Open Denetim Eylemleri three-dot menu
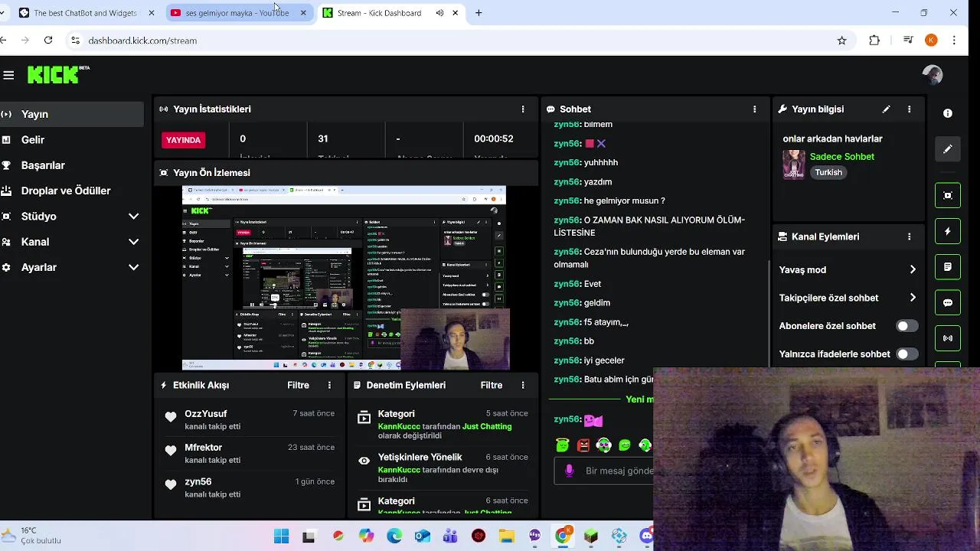The height and width of the screenshot is (551, 980). tap(523, 386)
